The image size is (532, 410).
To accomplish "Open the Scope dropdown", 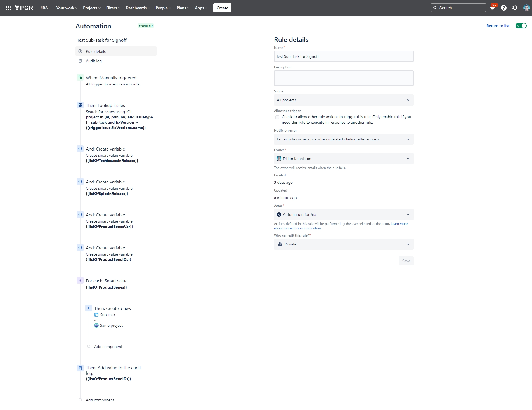I will pos(343,100).
